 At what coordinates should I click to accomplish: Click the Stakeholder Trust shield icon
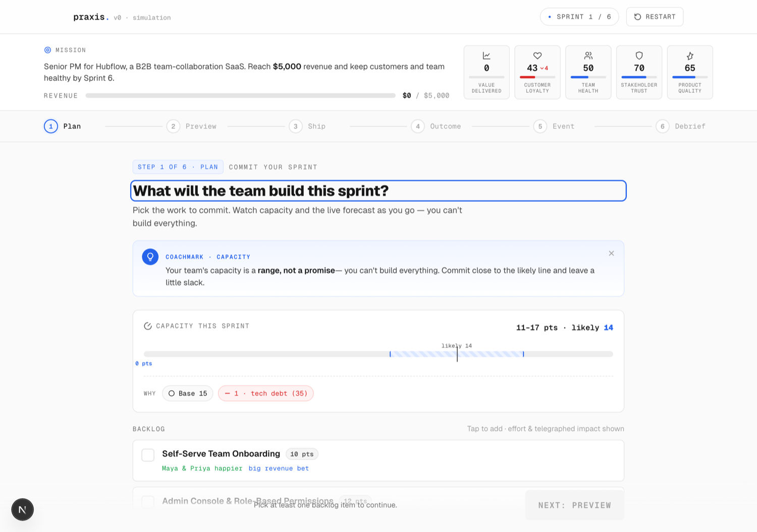[639, 56]
